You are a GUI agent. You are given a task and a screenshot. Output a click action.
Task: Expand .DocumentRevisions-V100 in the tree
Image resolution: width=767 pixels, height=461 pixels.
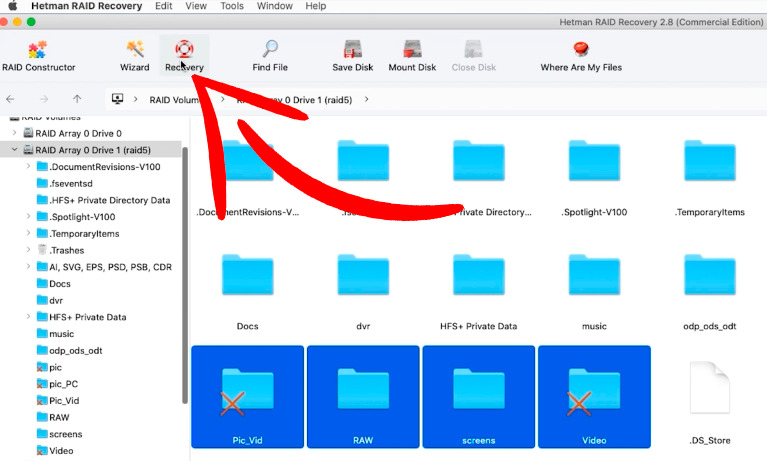coord(28,166)
